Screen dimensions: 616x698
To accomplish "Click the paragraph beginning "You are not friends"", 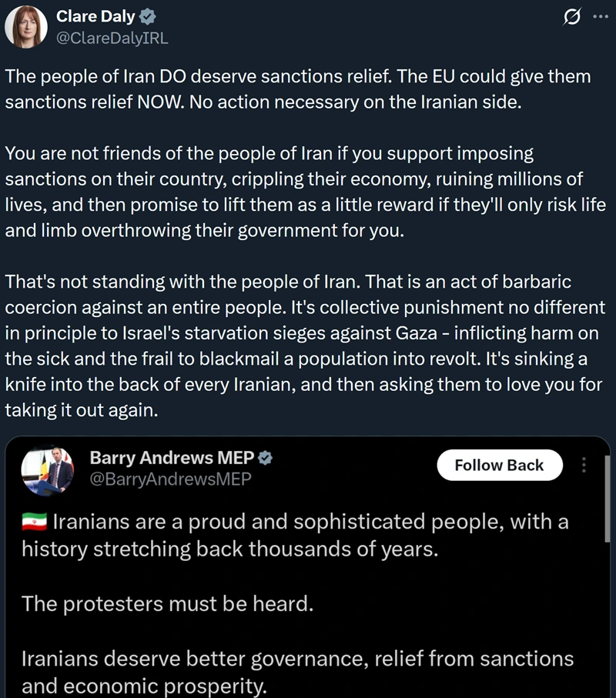I will (305, 192).
